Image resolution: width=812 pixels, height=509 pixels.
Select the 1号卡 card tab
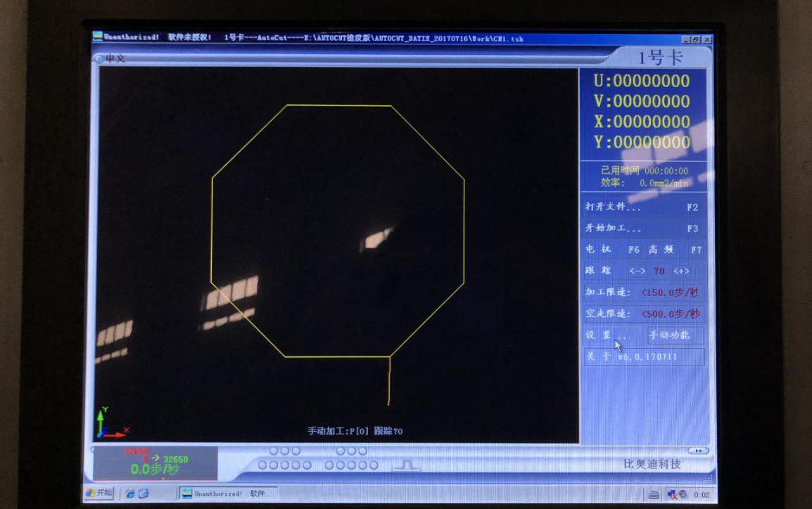click(x=659, y=58)
